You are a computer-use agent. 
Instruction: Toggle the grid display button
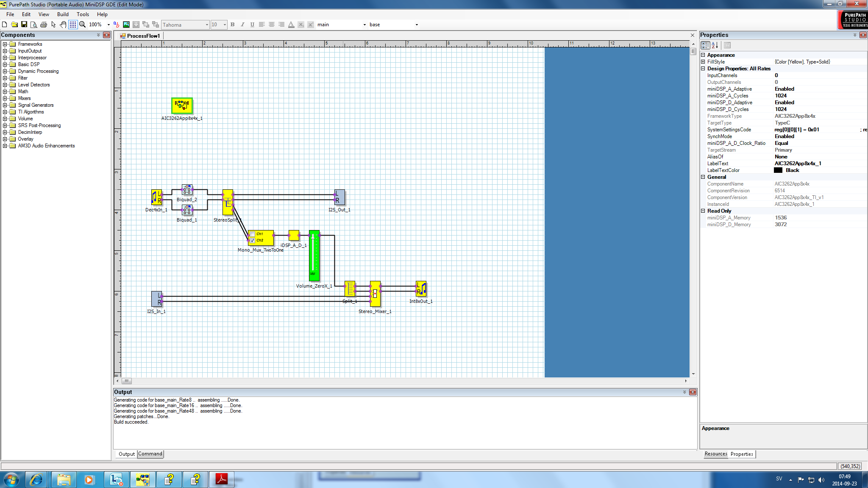coord(73,25)
